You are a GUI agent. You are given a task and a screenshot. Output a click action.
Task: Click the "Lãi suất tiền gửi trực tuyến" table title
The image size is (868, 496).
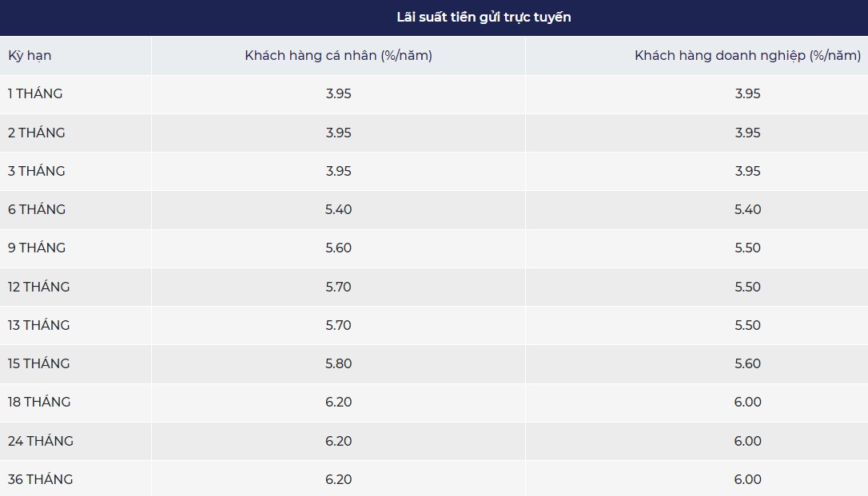(484, 18)
